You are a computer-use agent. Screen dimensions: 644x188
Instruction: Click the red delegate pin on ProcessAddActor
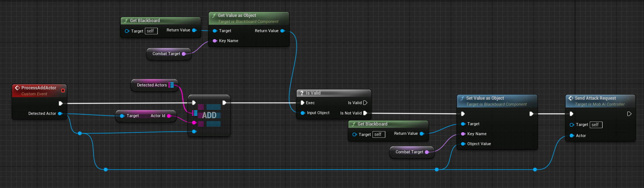[x=63, y=90]
